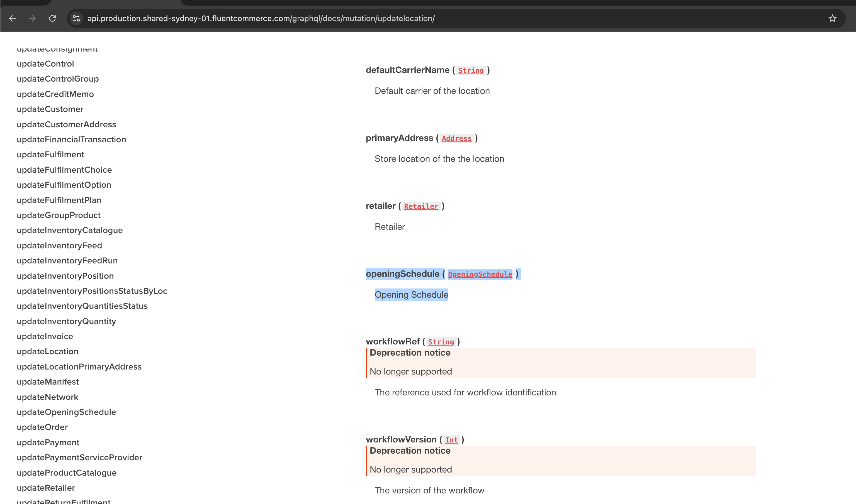Click String type link for defaultCarrierName
The image size is (856, 504).
click(x=471, y=70)
